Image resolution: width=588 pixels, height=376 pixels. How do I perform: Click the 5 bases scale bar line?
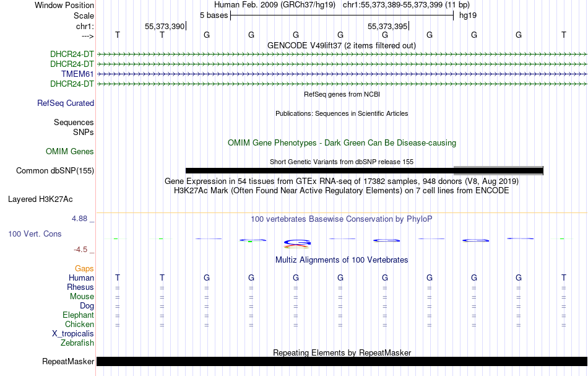point(342,15)
